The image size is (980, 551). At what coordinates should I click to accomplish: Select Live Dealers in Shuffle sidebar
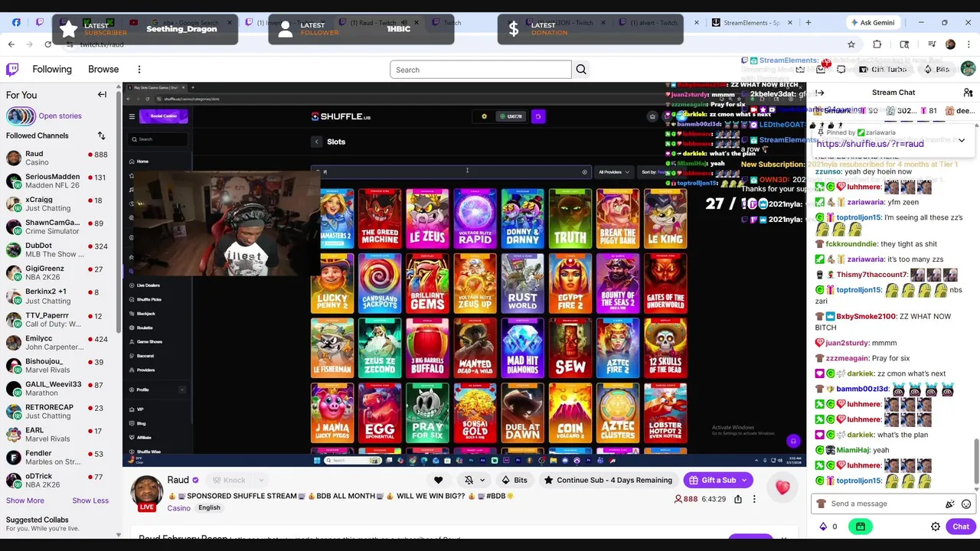(x=148, y=285)
